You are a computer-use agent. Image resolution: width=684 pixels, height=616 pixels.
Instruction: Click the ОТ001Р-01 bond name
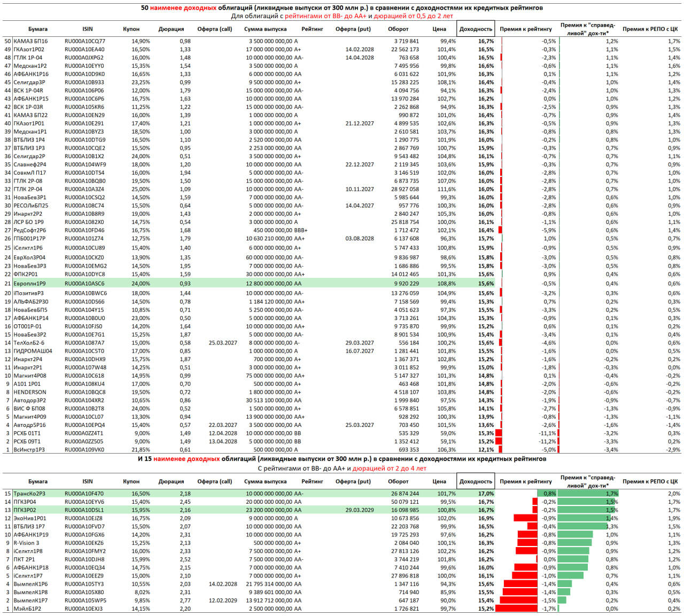[x=28, y=326]
